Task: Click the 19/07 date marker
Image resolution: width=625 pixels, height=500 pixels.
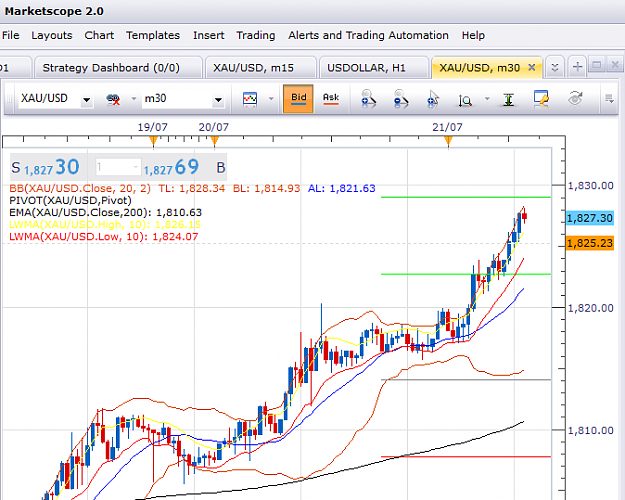Action: click(153, 141)
